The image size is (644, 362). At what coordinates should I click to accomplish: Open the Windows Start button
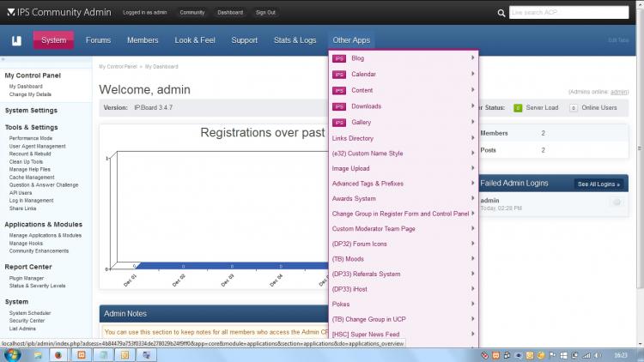tap(14, 354)
